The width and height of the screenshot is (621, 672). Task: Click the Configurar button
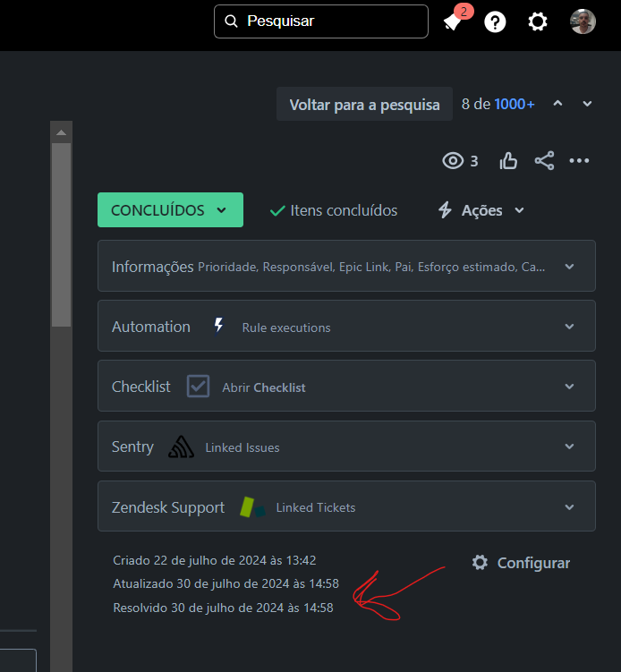pyautogui.click(x=521, y=563)
